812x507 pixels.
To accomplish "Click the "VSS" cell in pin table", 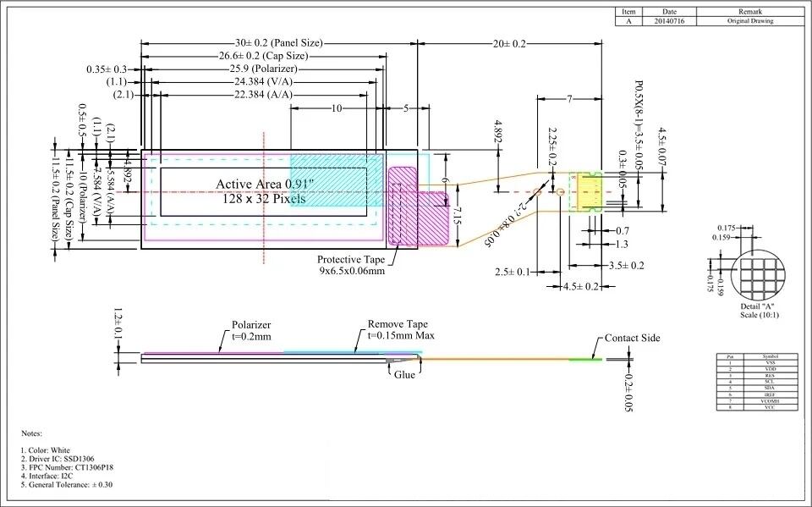I will 771,363.
